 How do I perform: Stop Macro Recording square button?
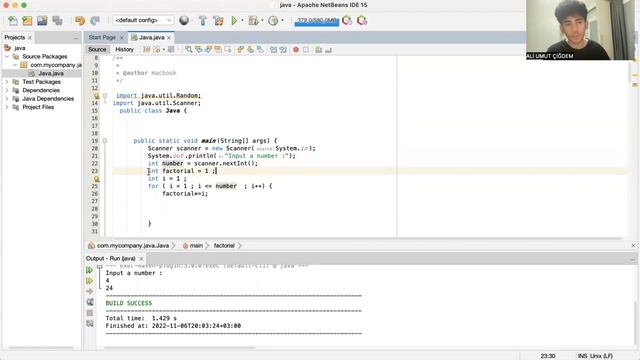(x=306, y=49)
